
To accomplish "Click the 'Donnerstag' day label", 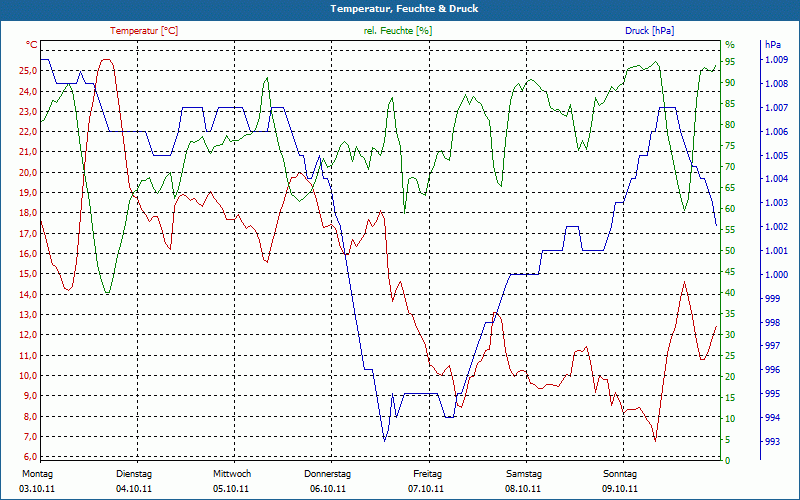I will pos(328,474).
